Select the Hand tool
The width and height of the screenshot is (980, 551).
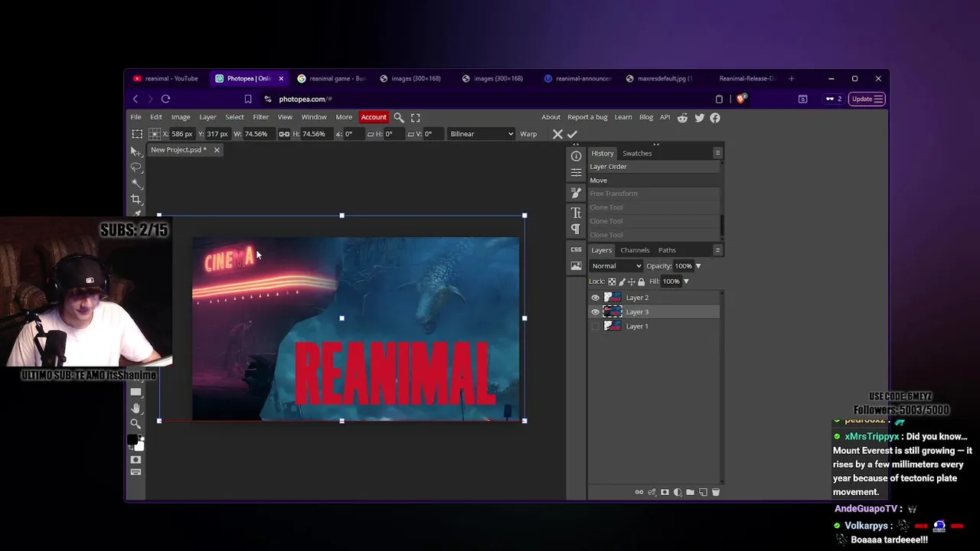(136, 408)
